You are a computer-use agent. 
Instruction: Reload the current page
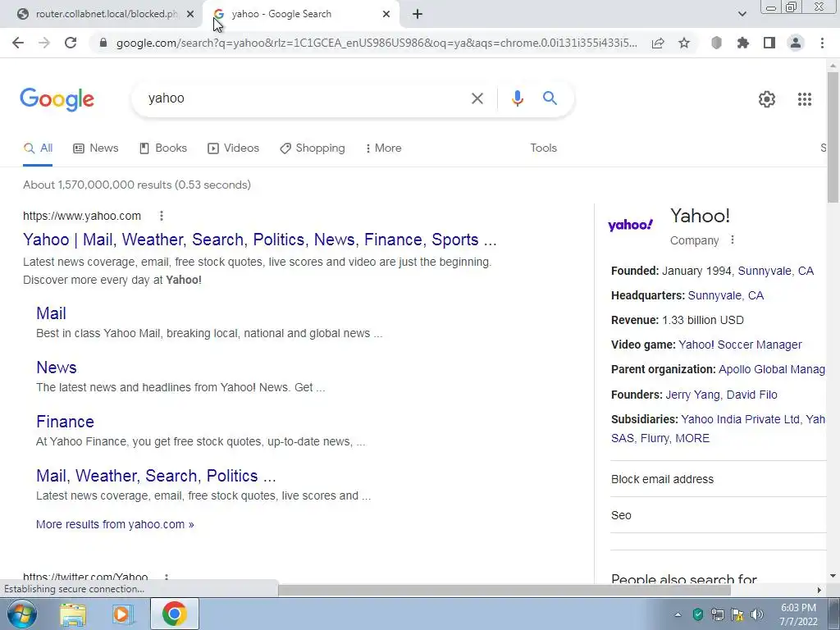(x=71, y=43)
